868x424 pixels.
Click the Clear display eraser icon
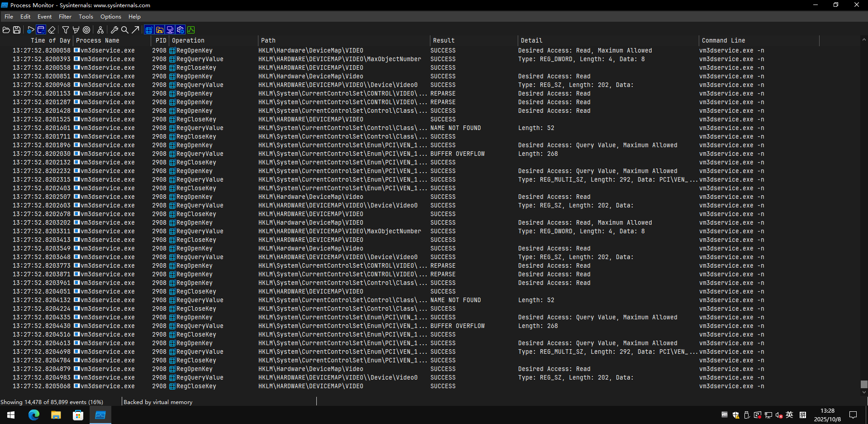pyautogui.click(x=52, y=30)
